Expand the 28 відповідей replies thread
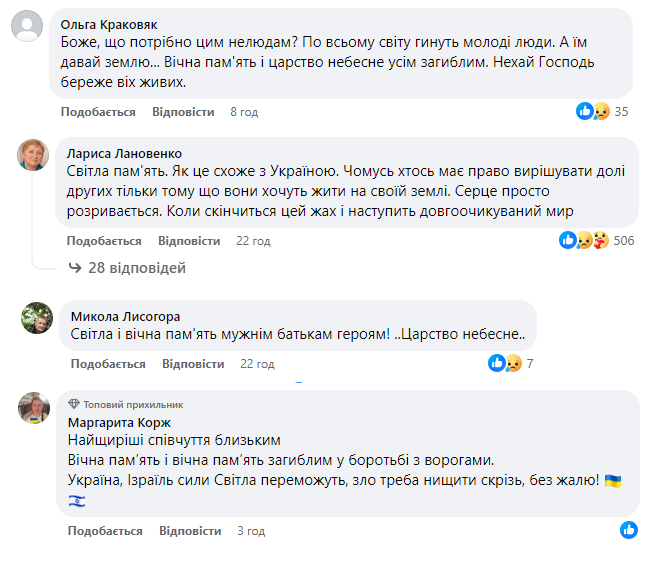 pos(127,268)
